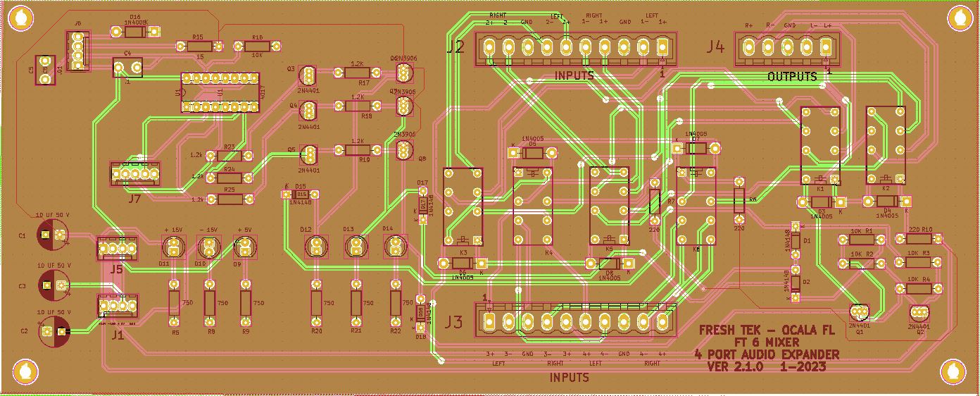Select diode D1 1N4148 footprint
The height and width of the screenshot is (396, 980).
(x=796, y=241)
